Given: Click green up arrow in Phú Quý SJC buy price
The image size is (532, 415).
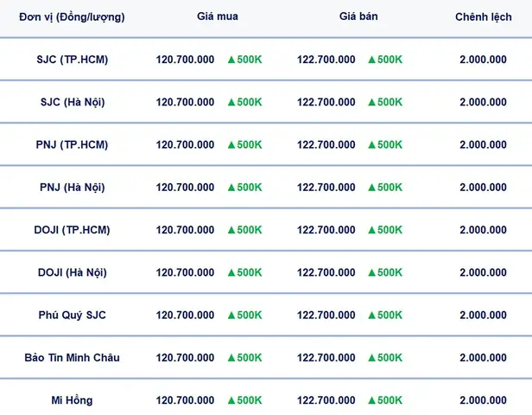Looking at the screenshot, I should (231, 316).
